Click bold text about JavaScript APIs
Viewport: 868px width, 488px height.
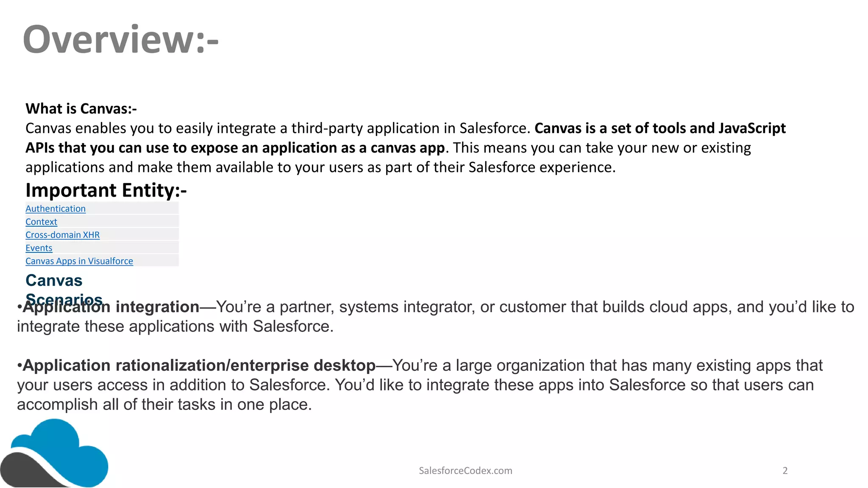coord(660,128)
